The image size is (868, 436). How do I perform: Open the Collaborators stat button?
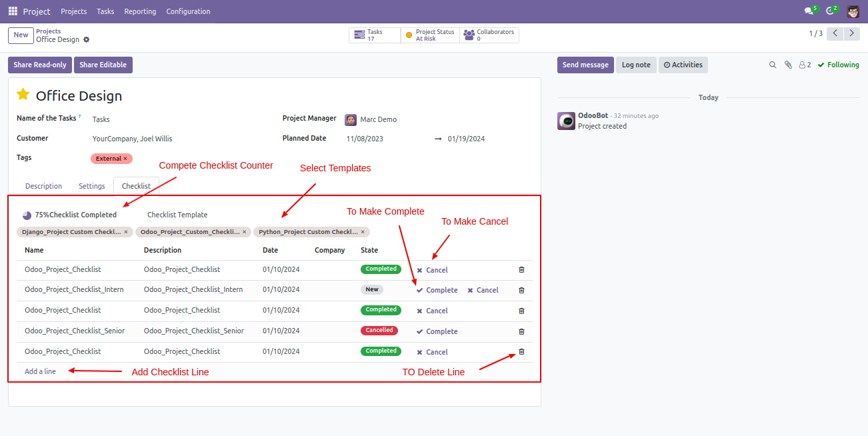click(489, 35)
